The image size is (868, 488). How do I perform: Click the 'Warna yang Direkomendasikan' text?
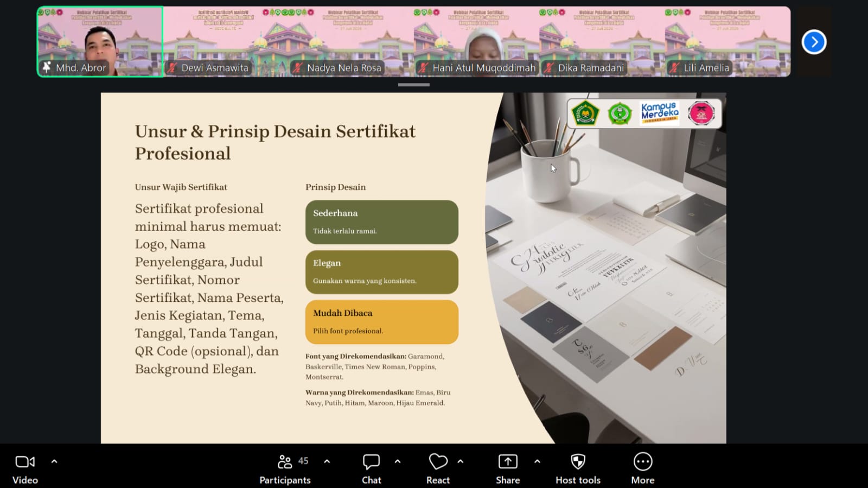[x=360, y=392]
